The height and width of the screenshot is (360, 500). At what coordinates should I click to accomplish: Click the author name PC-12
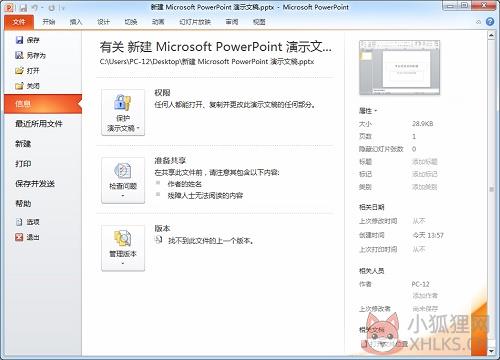[420, 284]
